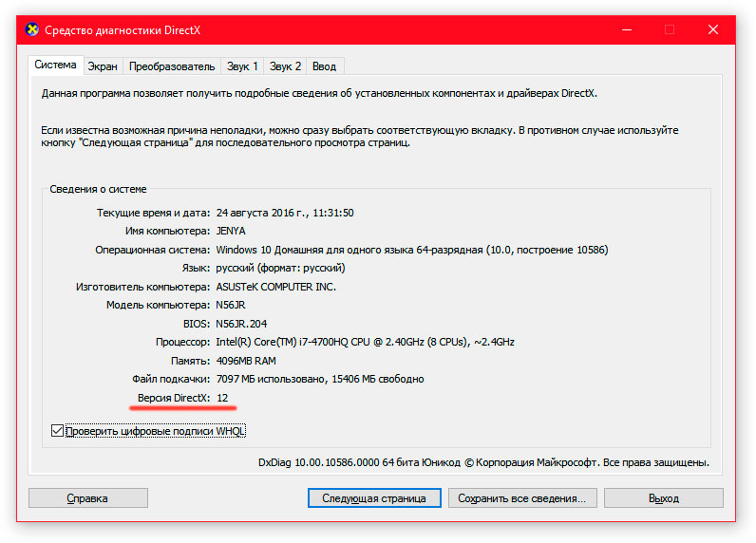Click the Следующая страница button
Screen dimensions: 756x543
click(x=374, y=497)
